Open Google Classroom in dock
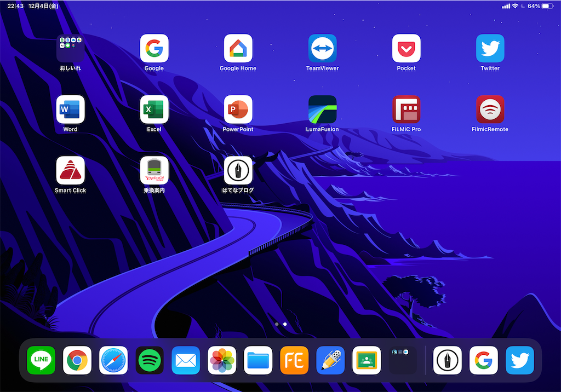 pyautogui.click(x=367, y=360)
